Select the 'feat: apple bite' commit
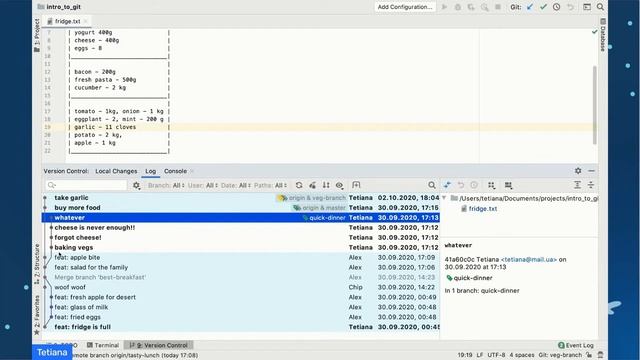 coord(241,258)
